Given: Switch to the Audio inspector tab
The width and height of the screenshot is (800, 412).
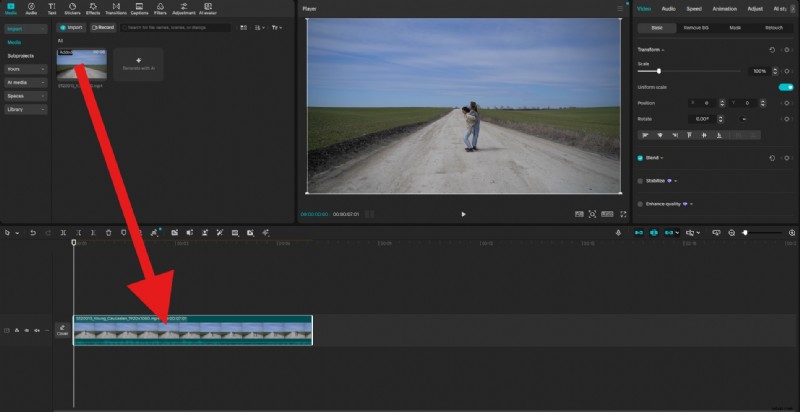Looking at the screenshot, I should pos(669,9).
